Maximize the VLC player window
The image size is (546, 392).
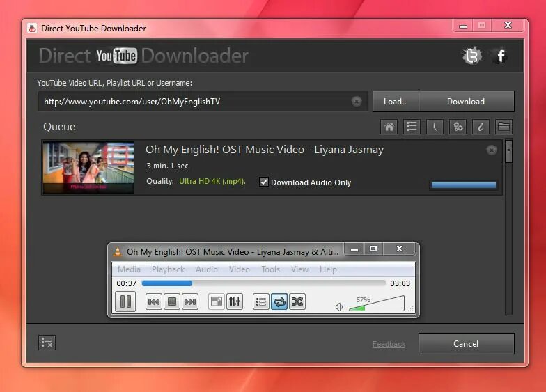point(373,249)
